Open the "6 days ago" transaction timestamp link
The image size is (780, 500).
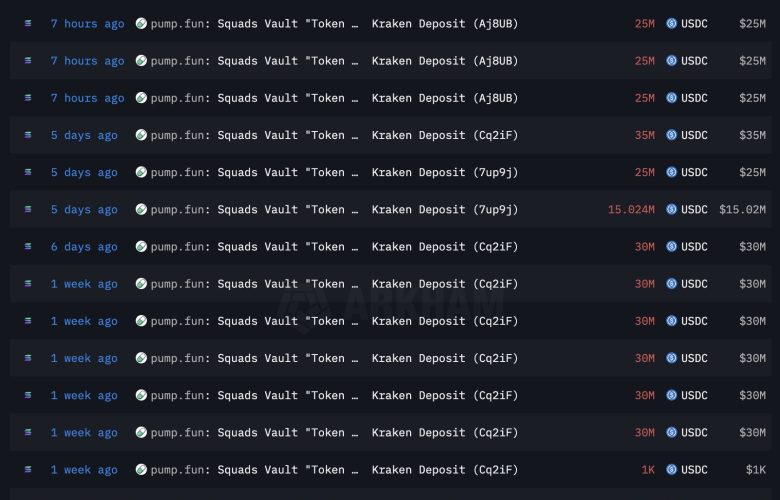pyautogui.click(x=84, y=247)
